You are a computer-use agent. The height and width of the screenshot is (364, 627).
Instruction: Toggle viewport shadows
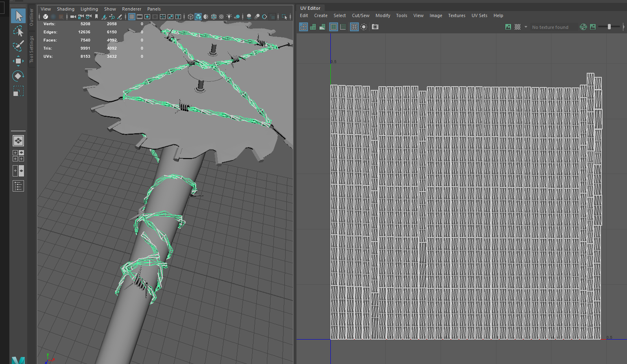(x=237, y=17)
